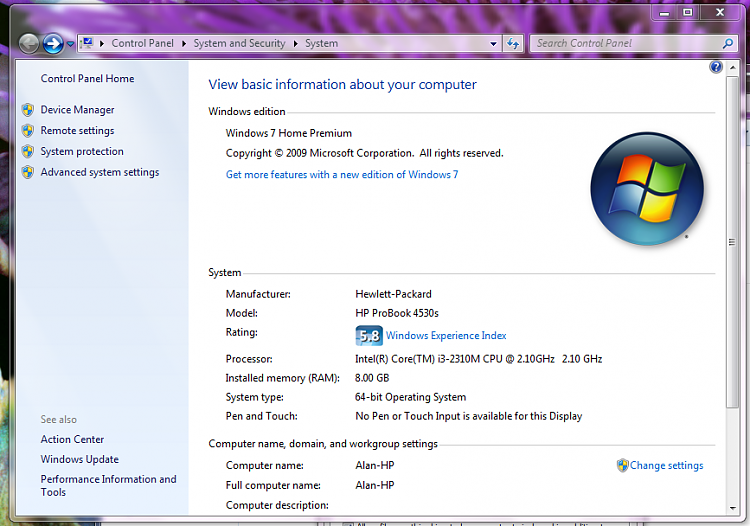Open Windows Update under See also

(80, 459)
